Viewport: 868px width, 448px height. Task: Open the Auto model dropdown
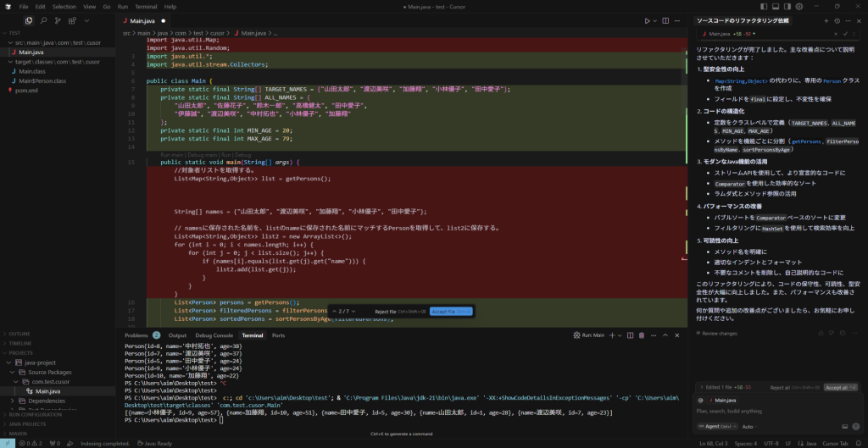pos(749,427)
